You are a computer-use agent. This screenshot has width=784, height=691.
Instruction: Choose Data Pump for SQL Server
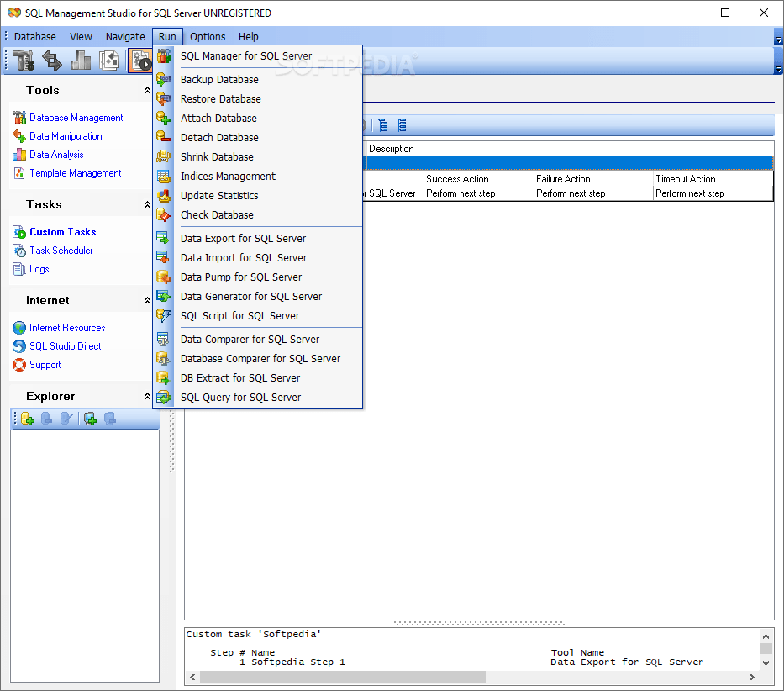(258, 277)
